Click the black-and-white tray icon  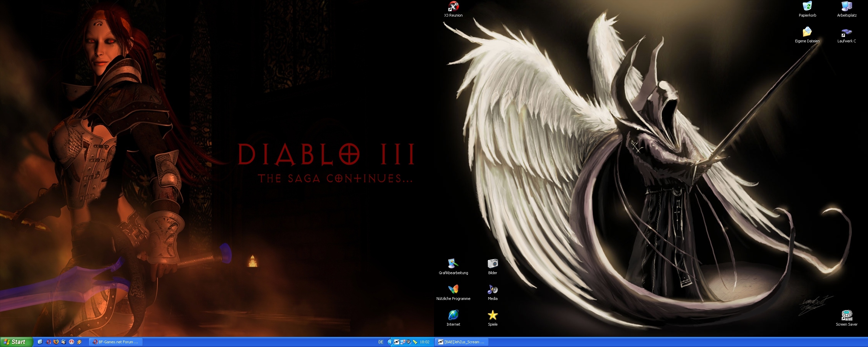(396, 342)
